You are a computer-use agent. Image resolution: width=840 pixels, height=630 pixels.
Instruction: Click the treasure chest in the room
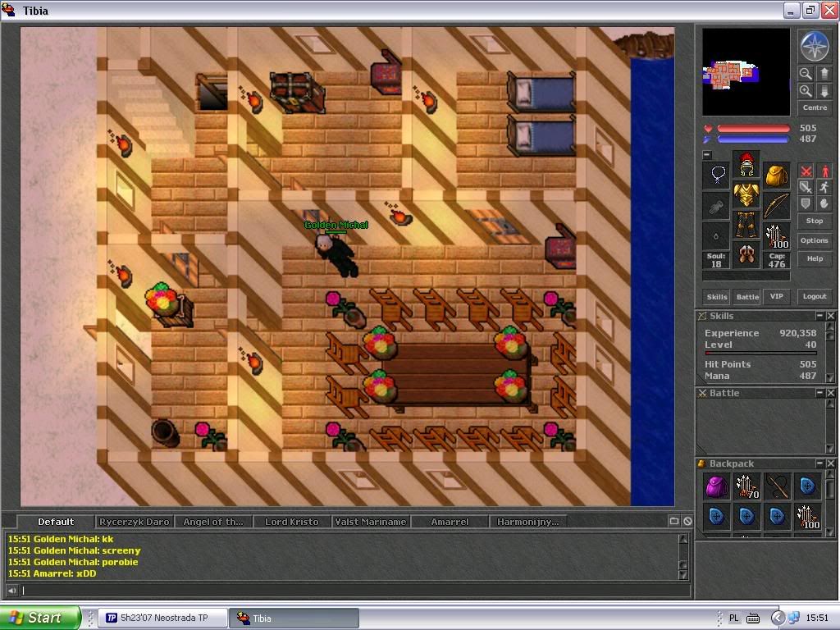(x=297, y=92)
